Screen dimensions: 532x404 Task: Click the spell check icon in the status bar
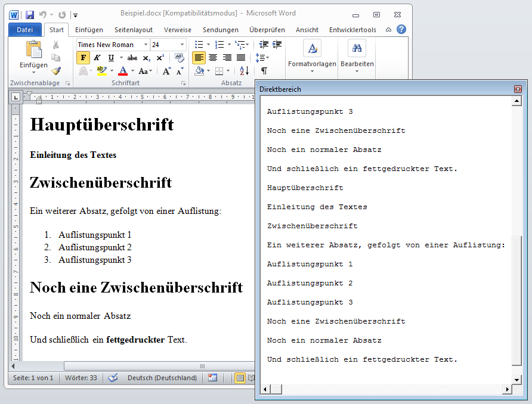(113, 377)
